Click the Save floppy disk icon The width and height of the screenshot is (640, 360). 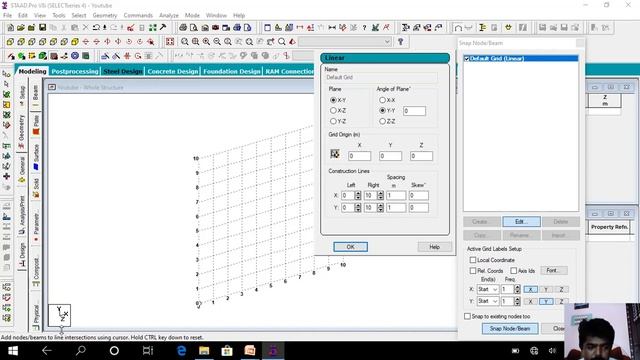(42, 28)
